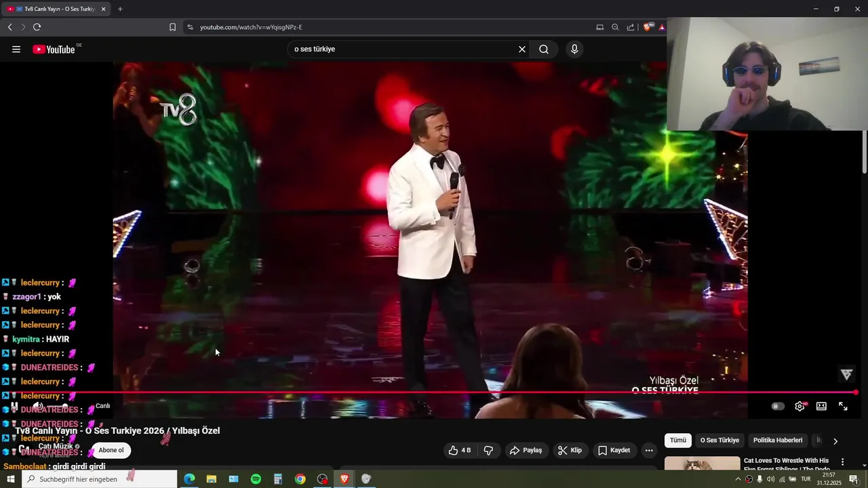Click Brave browser taskbar icon
The height and width of the screenshot is (488, 868).
pos(344,479)
